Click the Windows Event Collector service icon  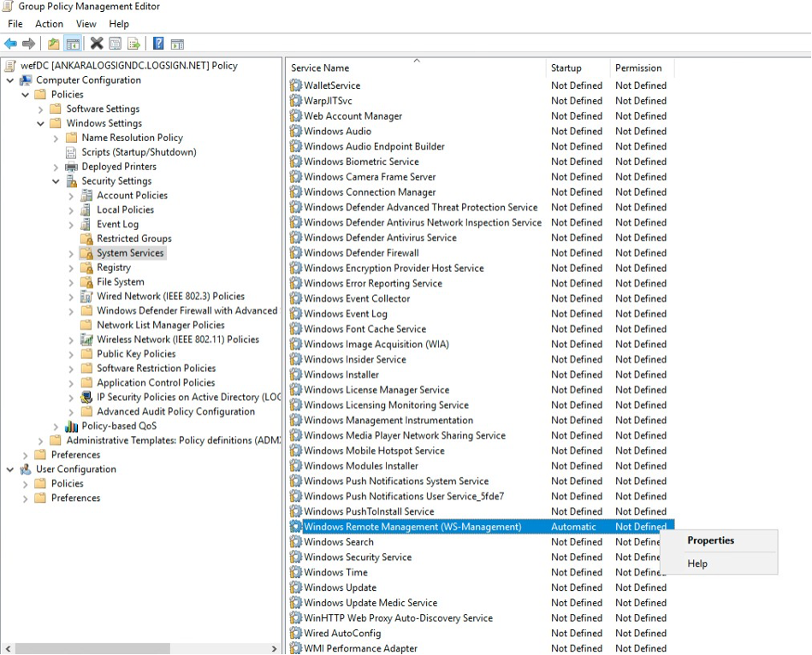pos(296,298)
